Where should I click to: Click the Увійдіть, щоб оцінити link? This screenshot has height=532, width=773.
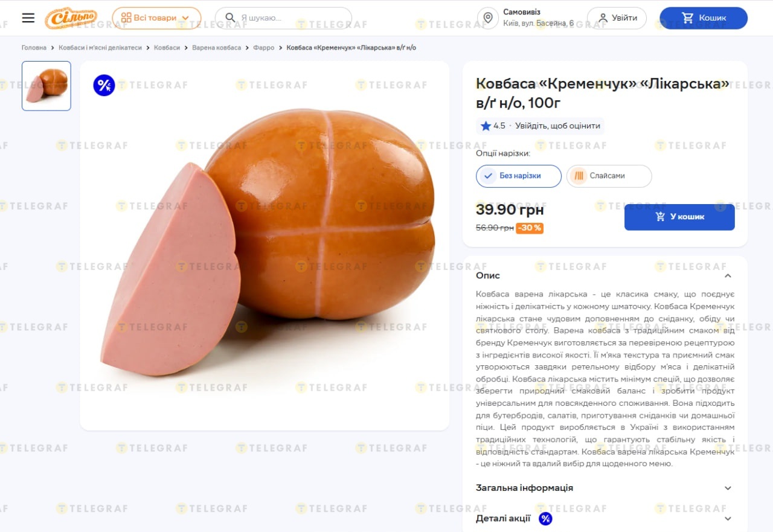point(557,126)
